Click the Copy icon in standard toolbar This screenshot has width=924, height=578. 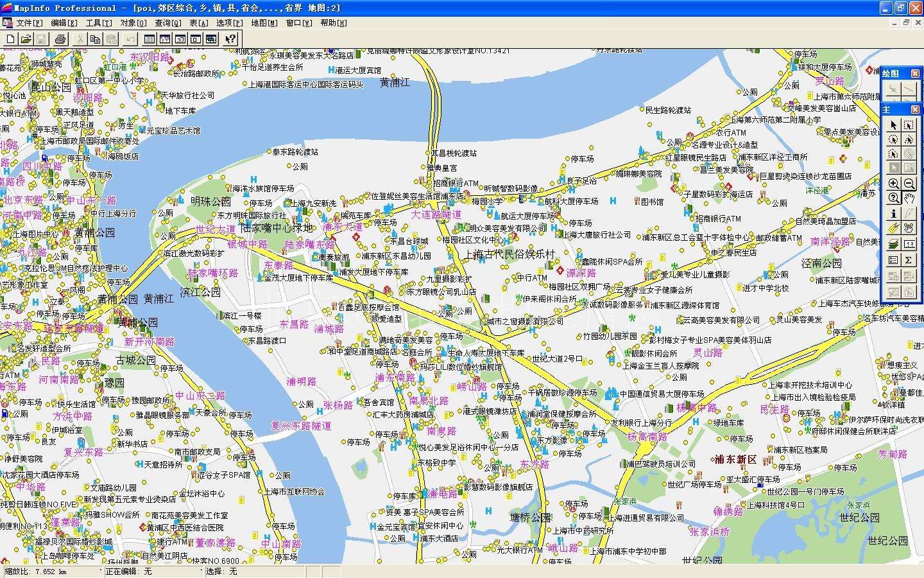(95, 39)
